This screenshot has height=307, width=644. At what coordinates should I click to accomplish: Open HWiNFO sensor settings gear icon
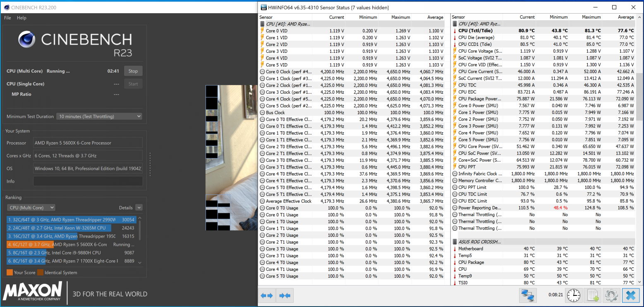612,295
